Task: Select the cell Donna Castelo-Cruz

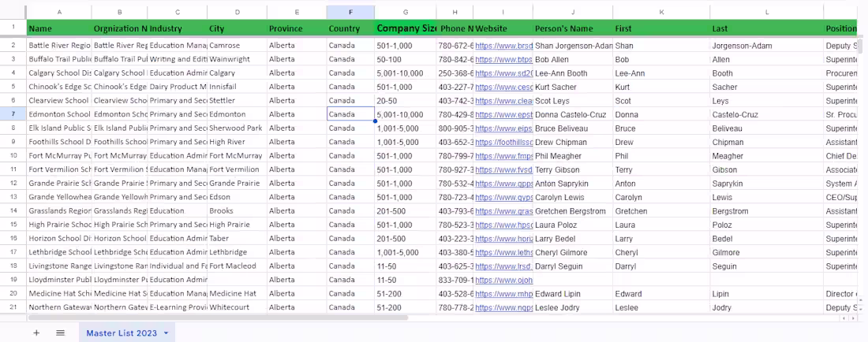Action: click(573, 114)
